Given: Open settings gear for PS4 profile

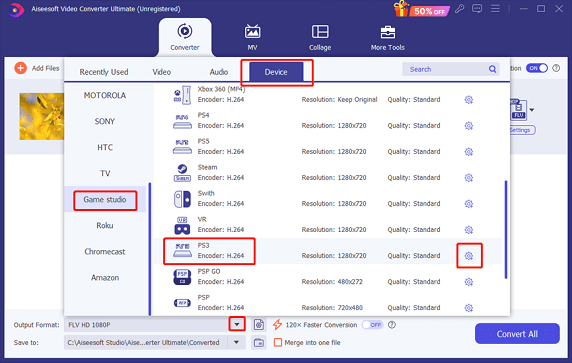Looking at the screenshot, I should pyautogui.click(x=469, y=126).
